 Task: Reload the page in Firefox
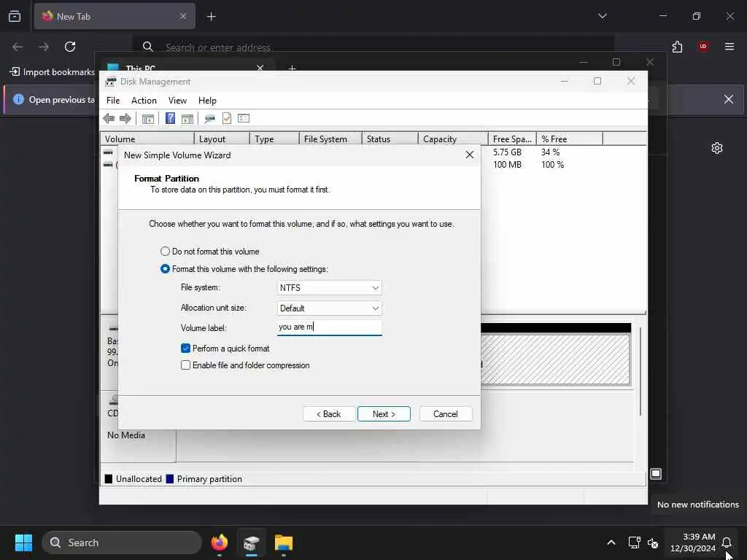(x=70, y=47)
